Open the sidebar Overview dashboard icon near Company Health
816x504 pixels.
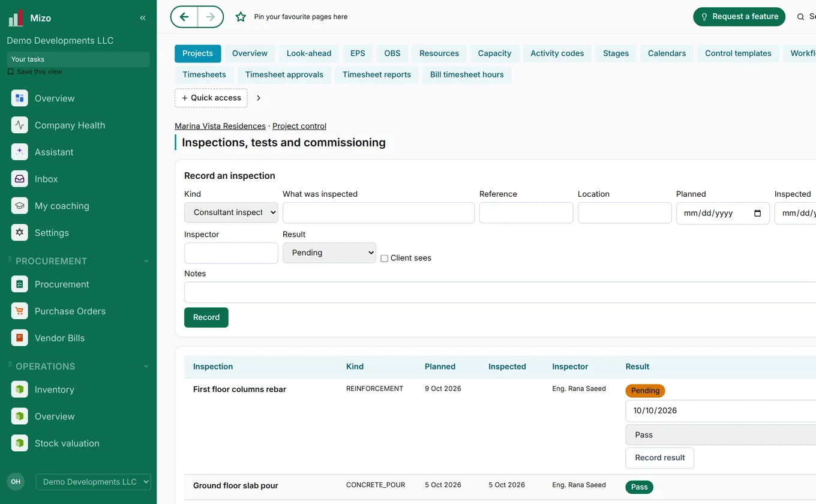(x=20, y=98)
